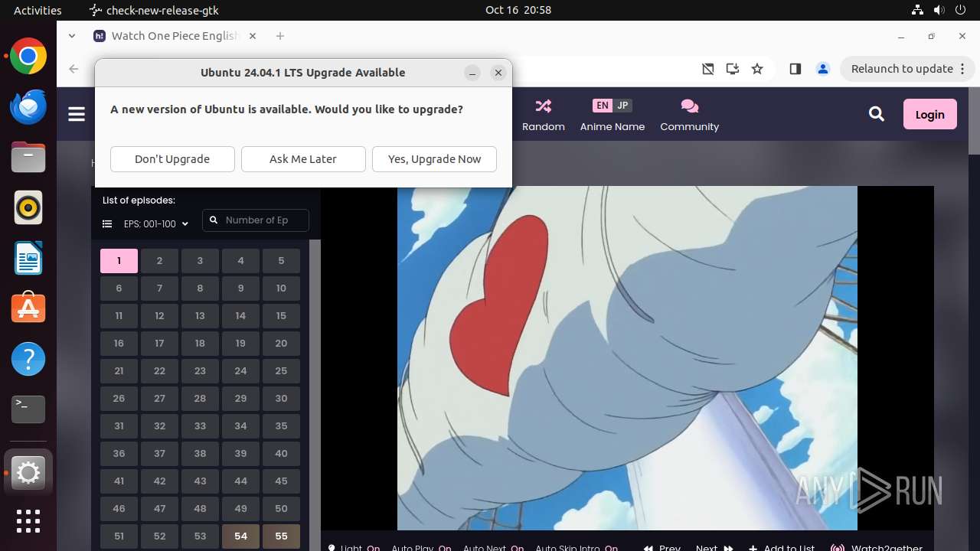Image resolution: width=980 pixels, height=551 pixels.
Task: Open Help icon in dock
Action: point(28,359)
